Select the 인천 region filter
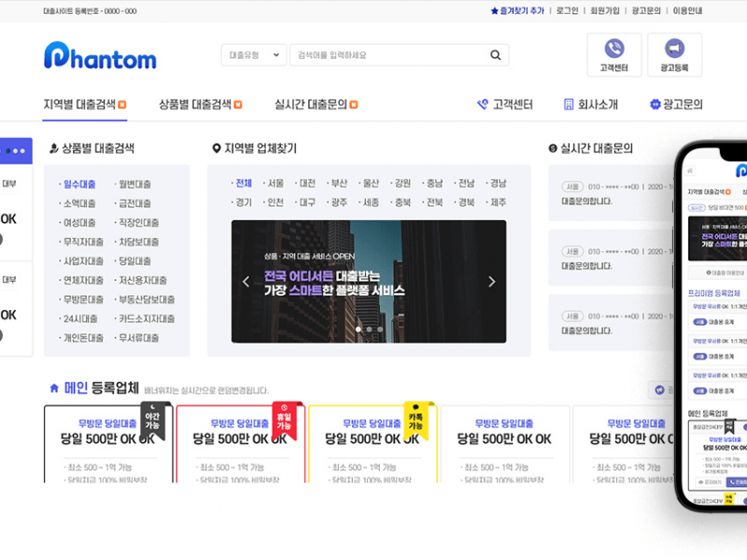 point(275,203)
